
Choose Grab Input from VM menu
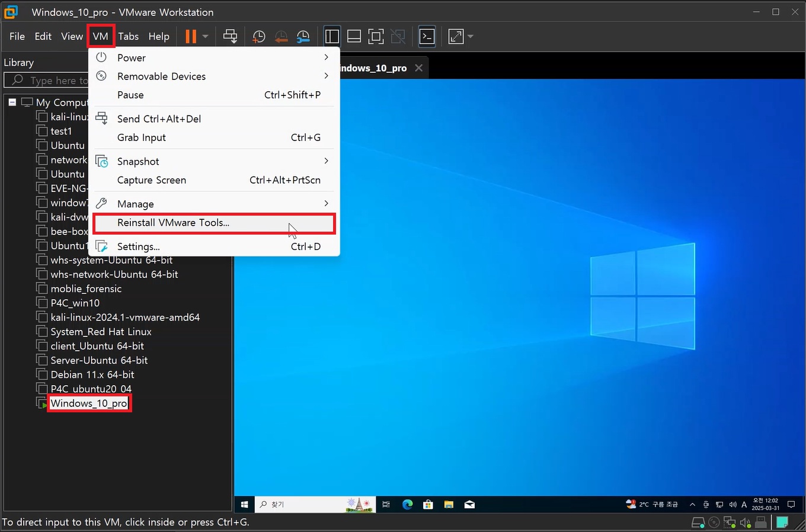pyautogui.click(x=213, y=137)
